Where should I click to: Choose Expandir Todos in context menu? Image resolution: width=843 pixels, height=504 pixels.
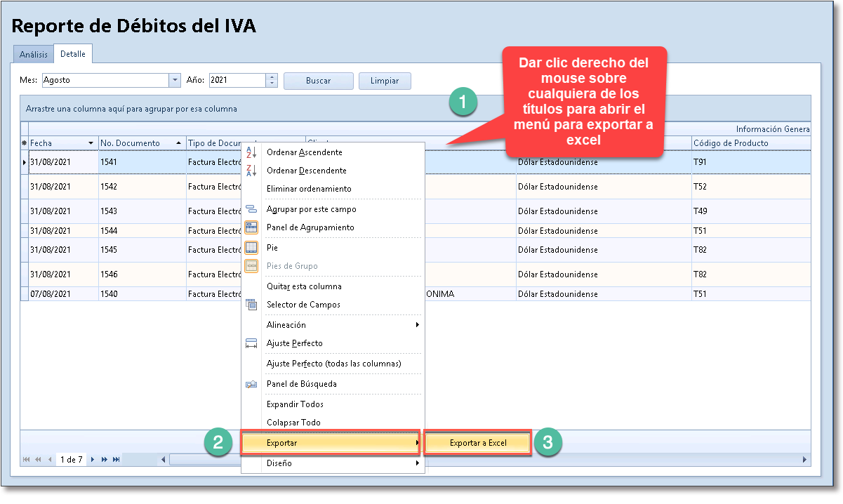[x=333, y=404]
